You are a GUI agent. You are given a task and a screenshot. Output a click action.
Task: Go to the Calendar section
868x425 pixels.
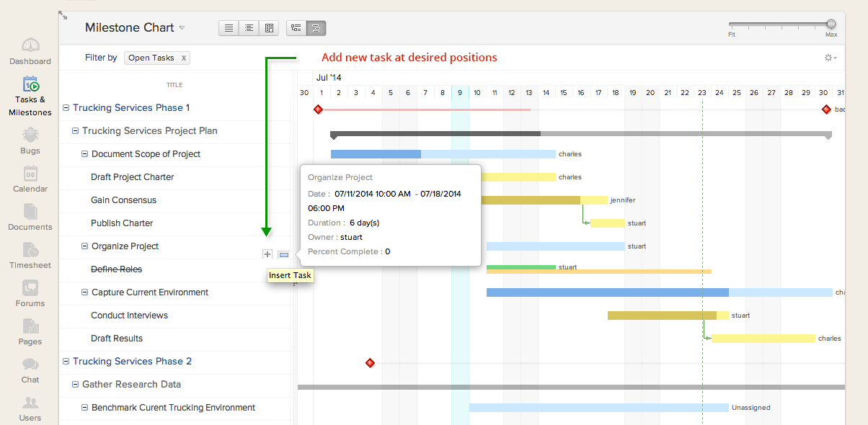[30, 179]
